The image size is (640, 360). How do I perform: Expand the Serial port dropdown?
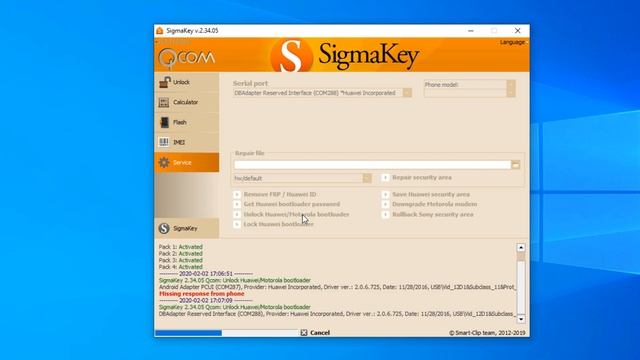(407, 93)
